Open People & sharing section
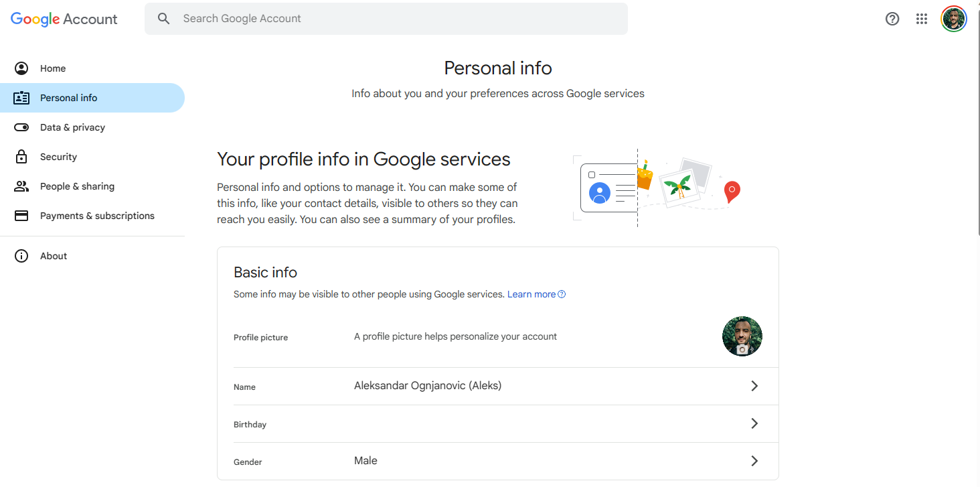Image resolution: width=980 pixels, height=487 pixels. tap(92, 186)
